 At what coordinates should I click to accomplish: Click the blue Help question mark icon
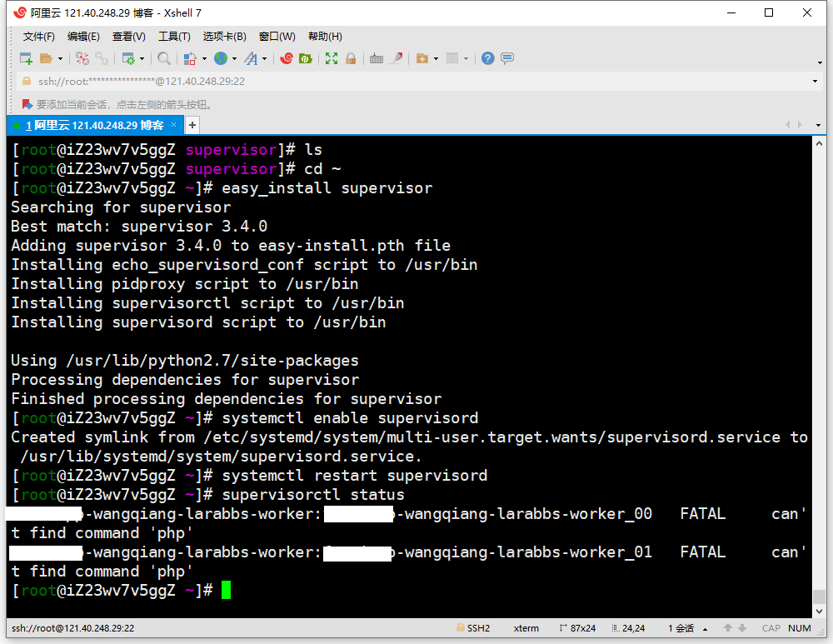pos(488,58)
